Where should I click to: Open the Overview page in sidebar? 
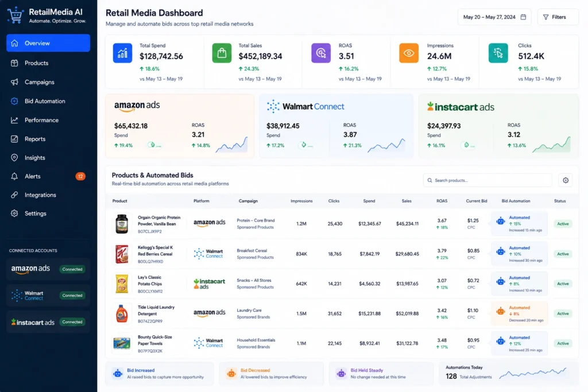[48, 43]
